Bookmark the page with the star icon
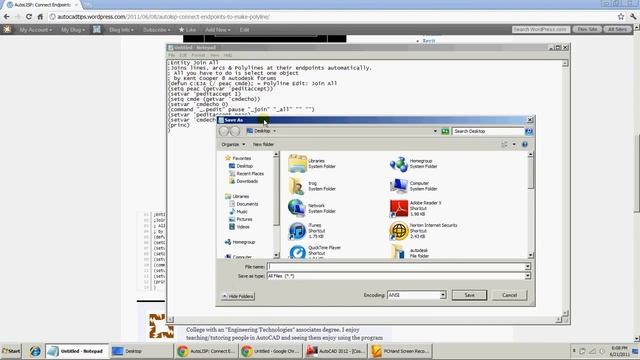The height and width of the screenshot is (360, 640). pyautogui.click(x=621, y=17)
